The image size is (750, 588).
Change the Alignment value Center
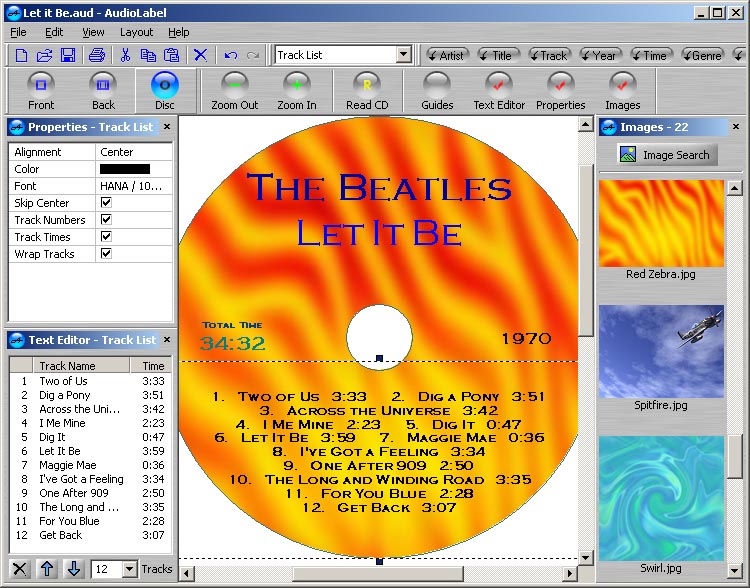[x=133, y=152]
